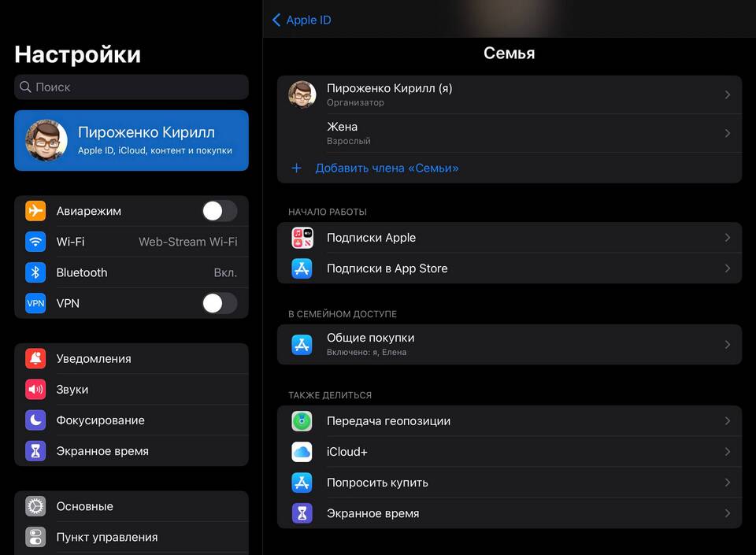Screen dimensions: 756x555
Task: Expand Подписки Apple chevron
Action: pyautogui.click(x=728, y=238)
